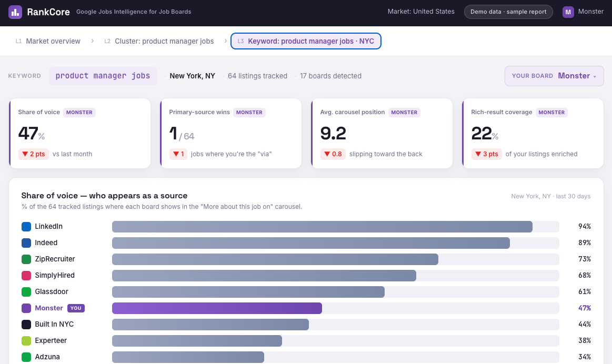The width and height of the screenshot is (612, 364).
Task: Click the Adzuna 34% bar
Action: 188,357
